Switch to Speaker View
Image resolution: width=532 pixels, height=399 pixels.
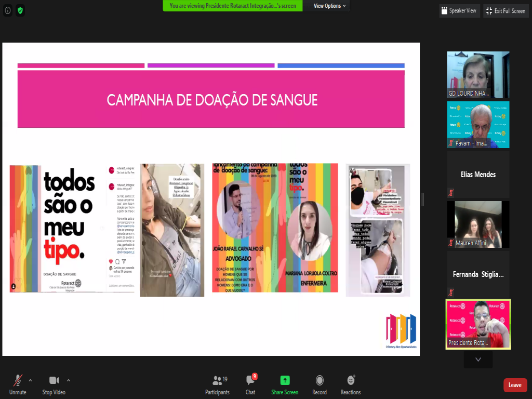click(459, 11)
